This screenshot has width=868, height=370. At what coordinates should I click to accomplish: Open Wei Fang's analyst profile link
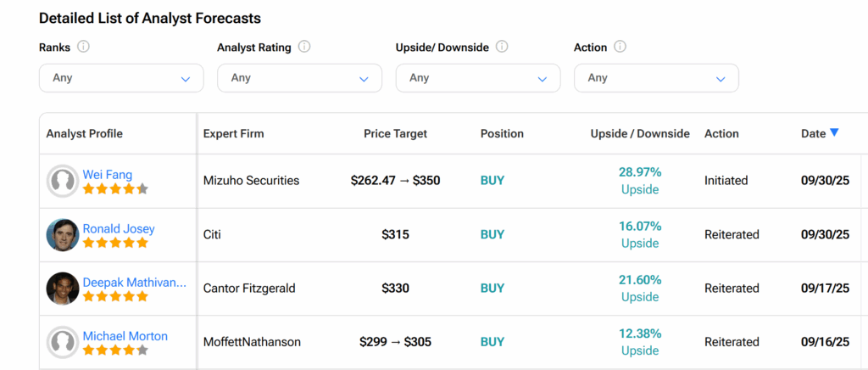pos(107,175)
